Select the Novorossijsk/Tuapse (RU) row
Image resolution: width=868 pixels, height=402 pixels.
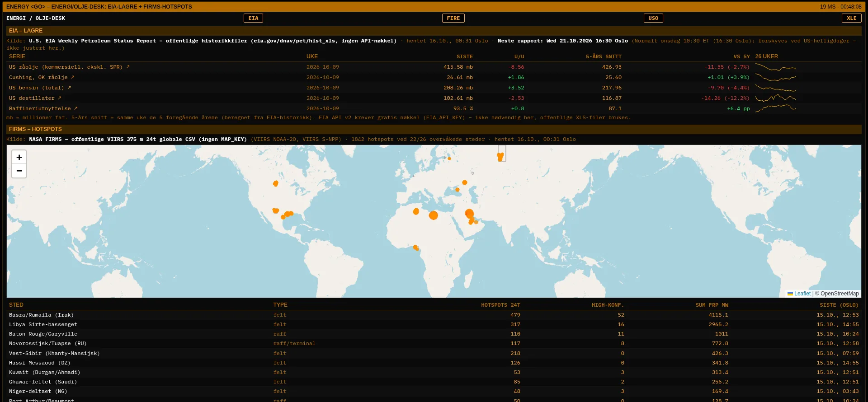point(434,343)
